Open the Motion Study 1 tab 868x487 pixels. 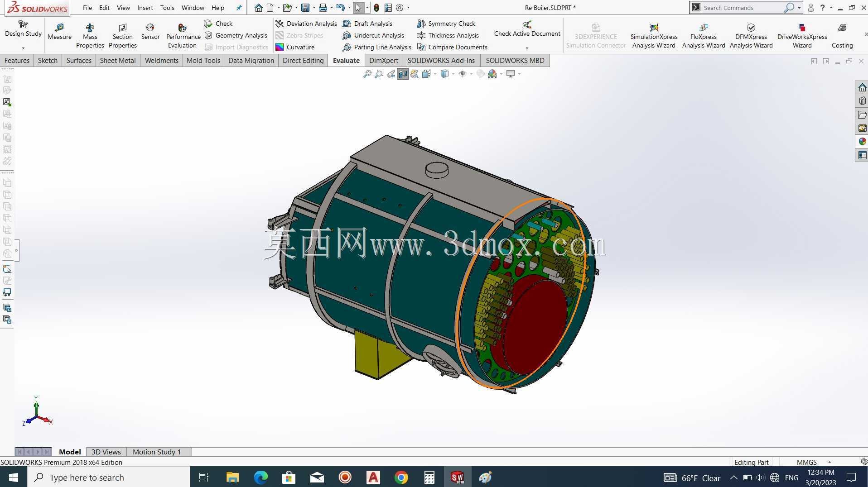(x=157, y=452)
